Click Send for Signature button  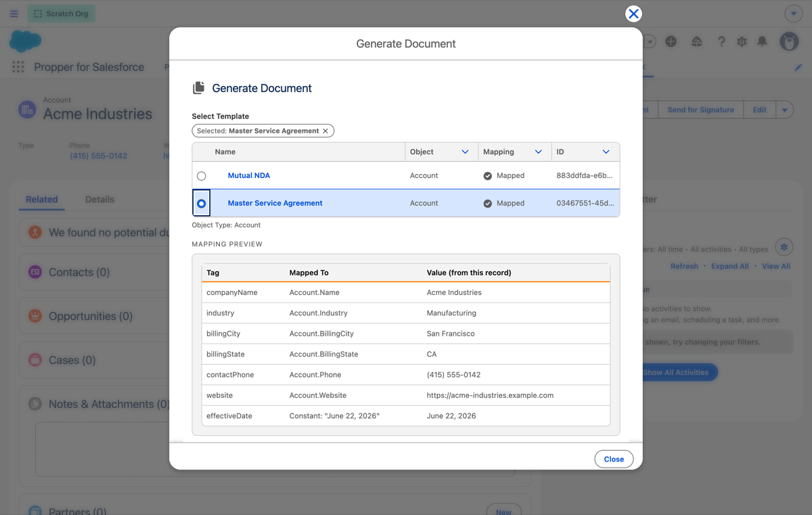(x=700, y=110)
